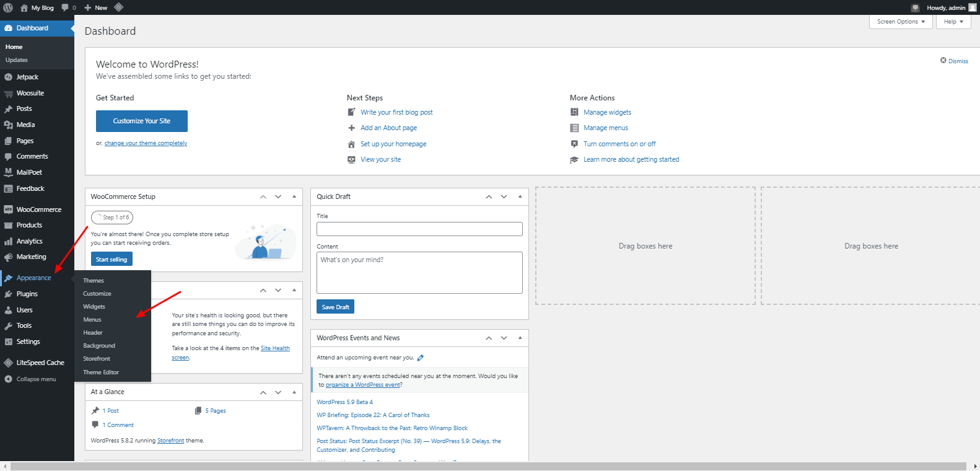Open Turn comments on or off link
Viewport: 980px width, 471px height.
(619, 144)
